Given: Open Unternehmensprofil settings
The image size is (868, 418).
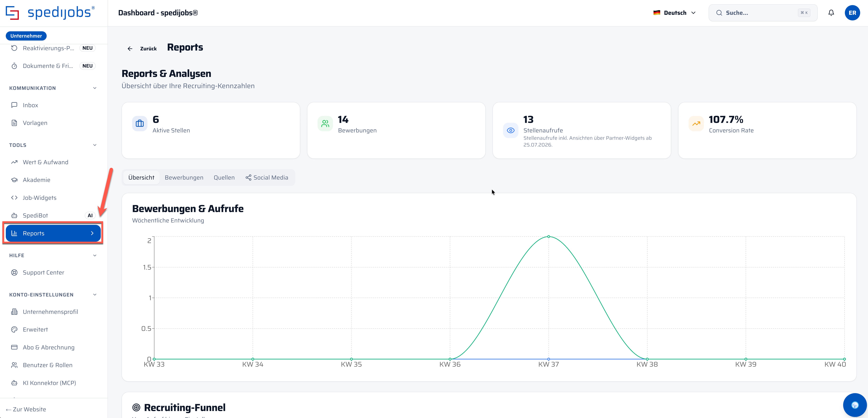Looking at the screenshot, I should click(53, 312).
